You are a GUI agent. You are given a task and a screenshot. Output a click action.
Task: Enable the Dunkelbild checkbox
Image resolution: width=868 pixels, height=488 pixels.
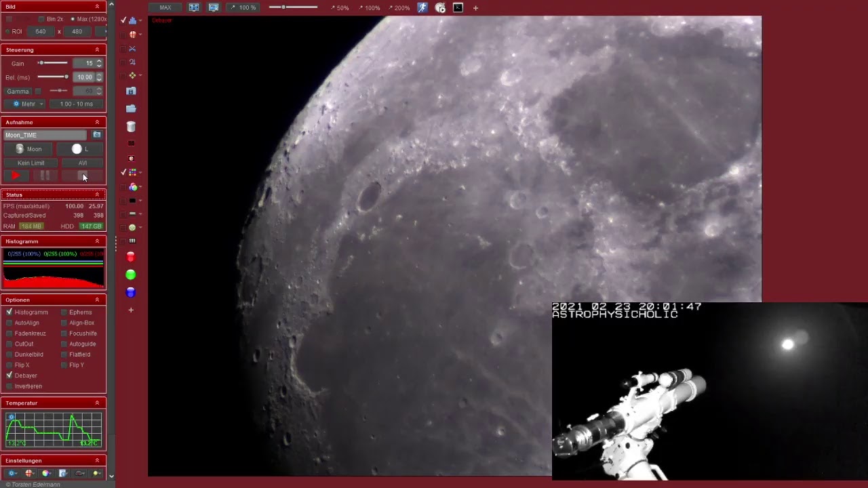[x=9, y=354]
